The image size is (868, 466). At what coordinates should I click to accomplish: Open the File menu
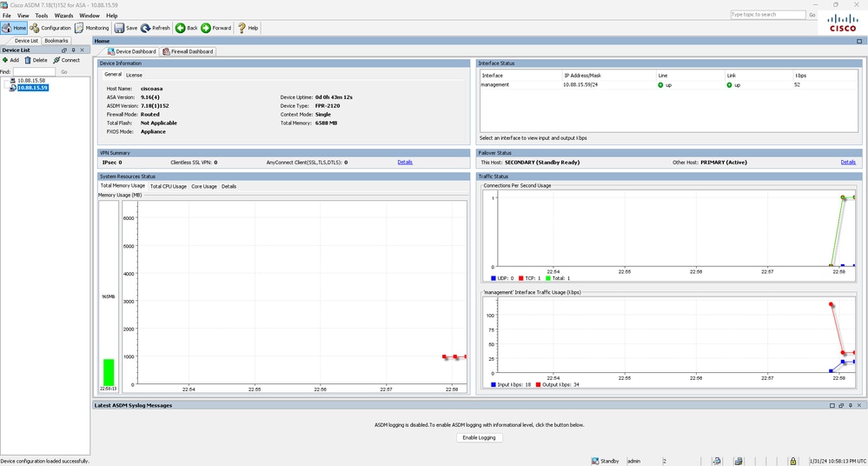(7, 16)
